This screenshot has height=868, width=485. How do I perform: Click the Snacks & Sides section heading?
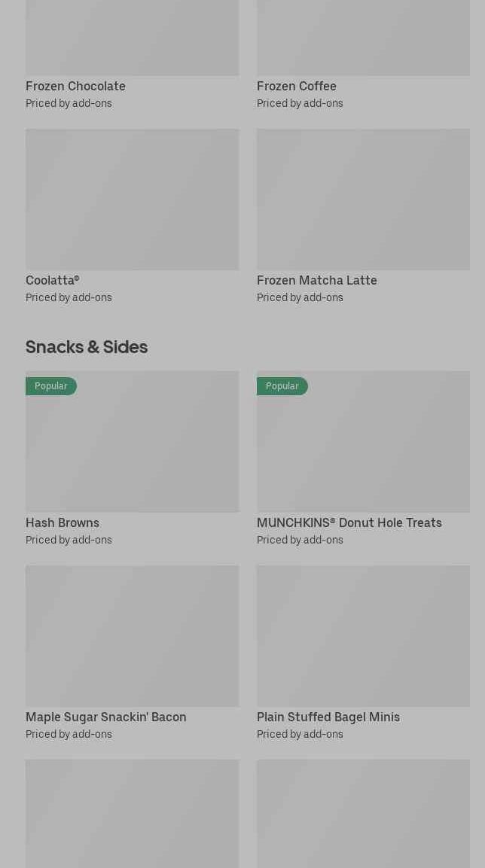87,347
